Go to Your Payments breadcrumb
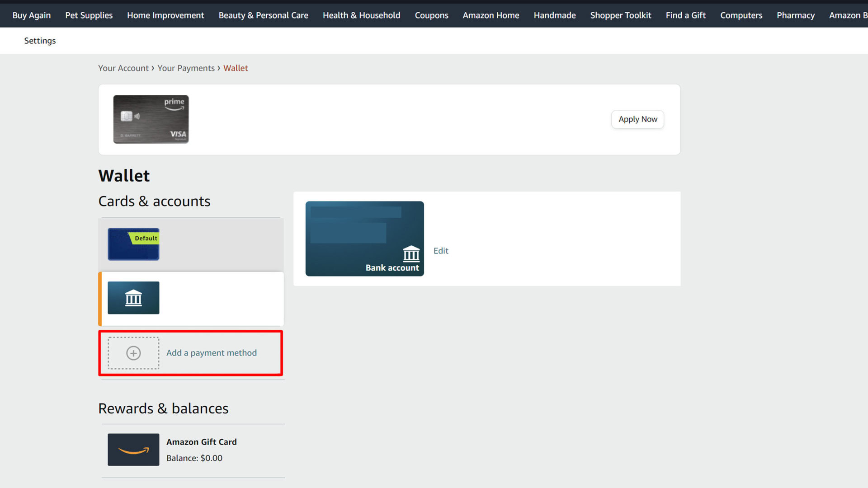Image resolution: width=868 pixels, height=488 pixels. point(186,68)
